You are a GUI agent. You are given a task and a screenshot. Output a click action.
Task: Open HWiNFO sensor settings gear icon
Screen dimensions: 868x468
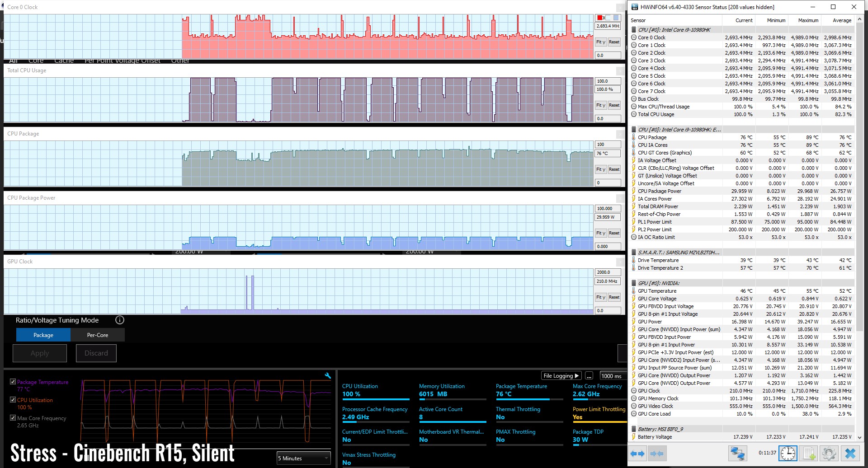(x=829, y=454)
